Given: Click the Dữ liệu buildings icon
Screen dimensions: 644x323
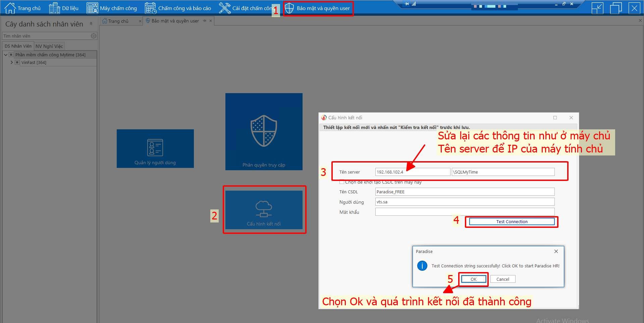Looking at the screenshot, I should 54,8.
